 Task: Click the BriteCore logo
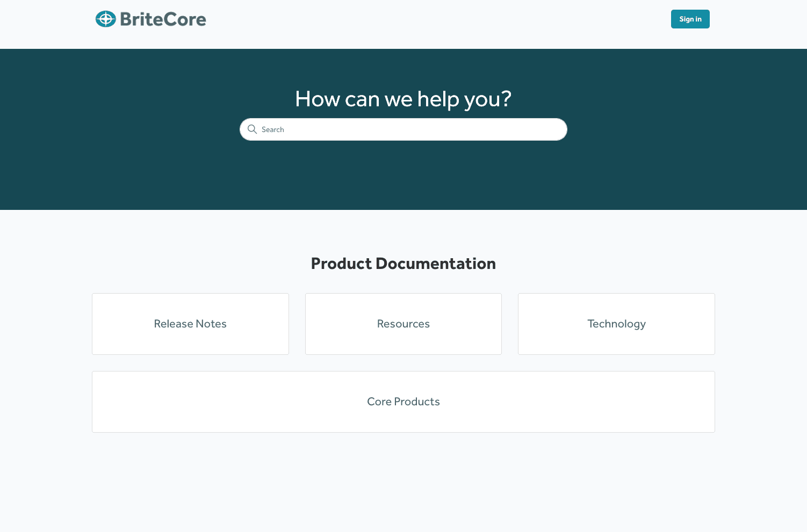(150, 19)
